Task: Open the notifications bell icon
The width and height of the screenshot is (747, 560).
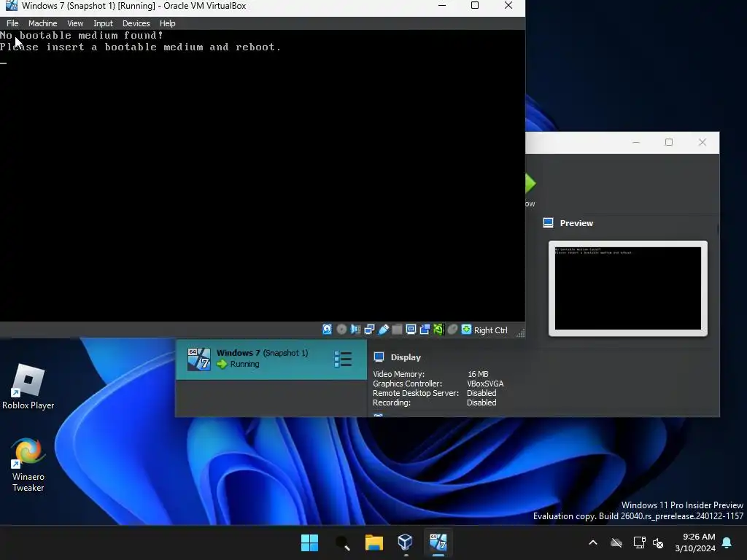Action: tap(727, 542)
